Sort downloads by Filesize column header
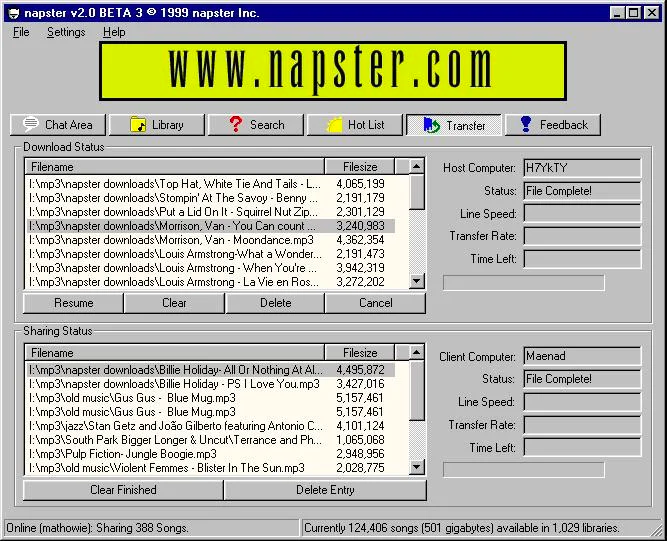Screen dimensions: 667x541 pyautogui.click(x=360, y=167)
